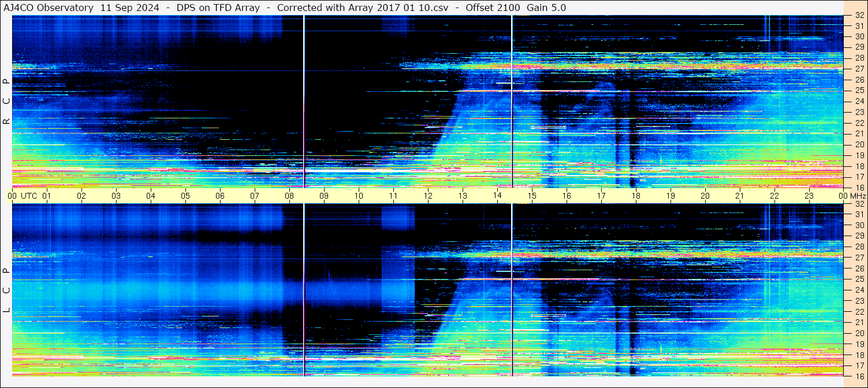Select 25 MHz label on LCP panel scale

[859, 279]
